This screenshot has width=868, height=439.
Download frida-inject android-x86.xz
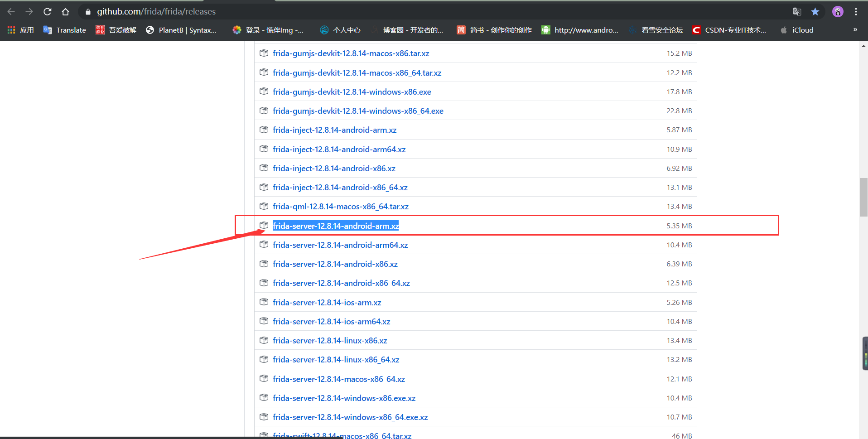click(x=334, y=169)
